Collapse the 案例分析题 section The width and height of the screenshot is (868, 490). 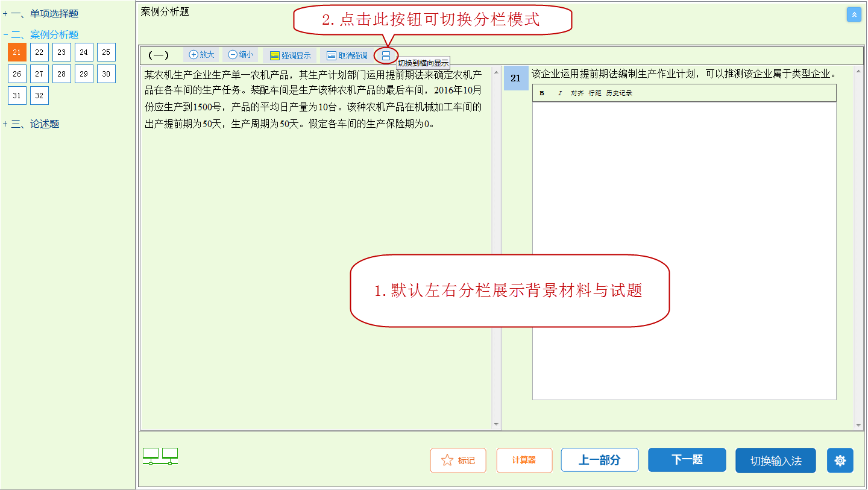[6, 34]
